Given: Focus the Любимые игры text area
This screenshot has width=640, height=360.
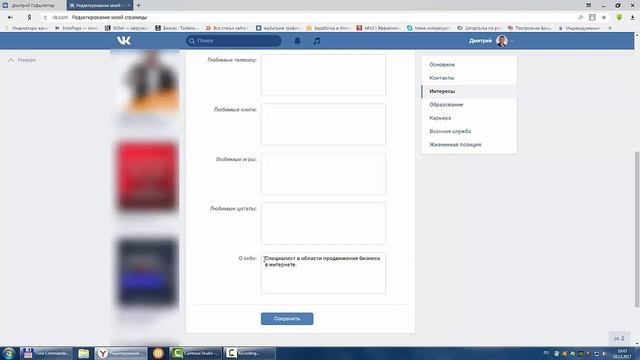Looking at the screenshot, I should coord(323,174).
